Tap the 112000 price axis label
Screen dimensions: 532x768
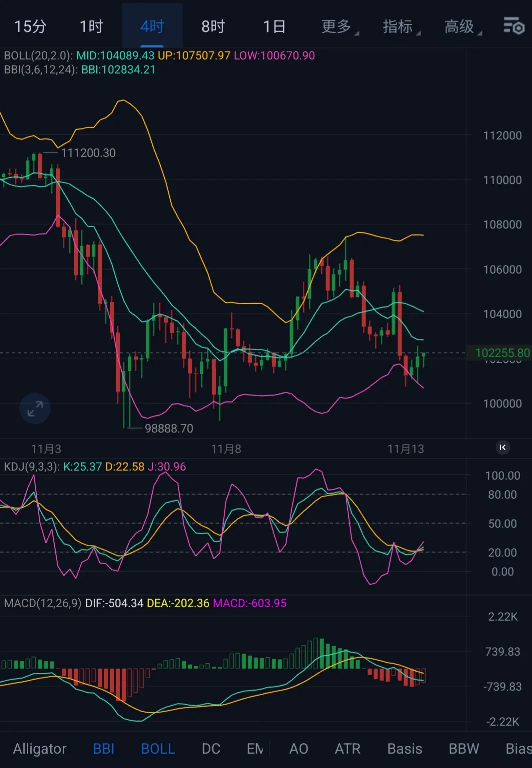[502, 135]
